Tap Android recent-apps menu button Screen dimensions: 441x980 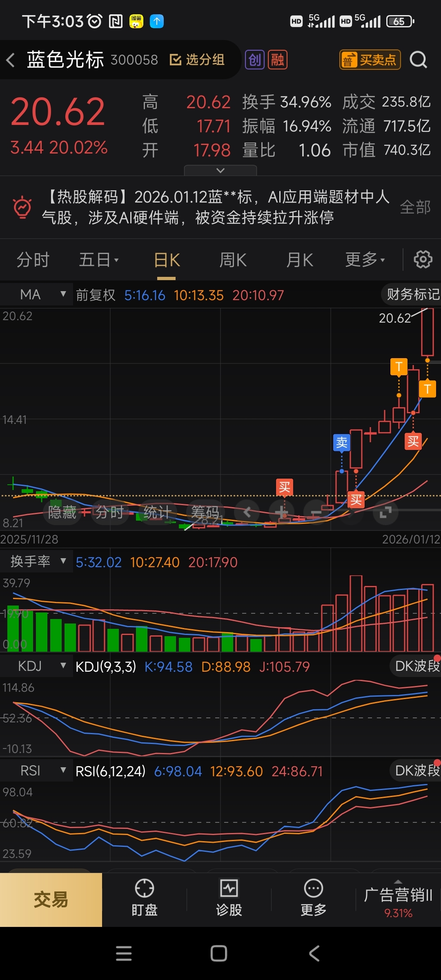point(124,953)
